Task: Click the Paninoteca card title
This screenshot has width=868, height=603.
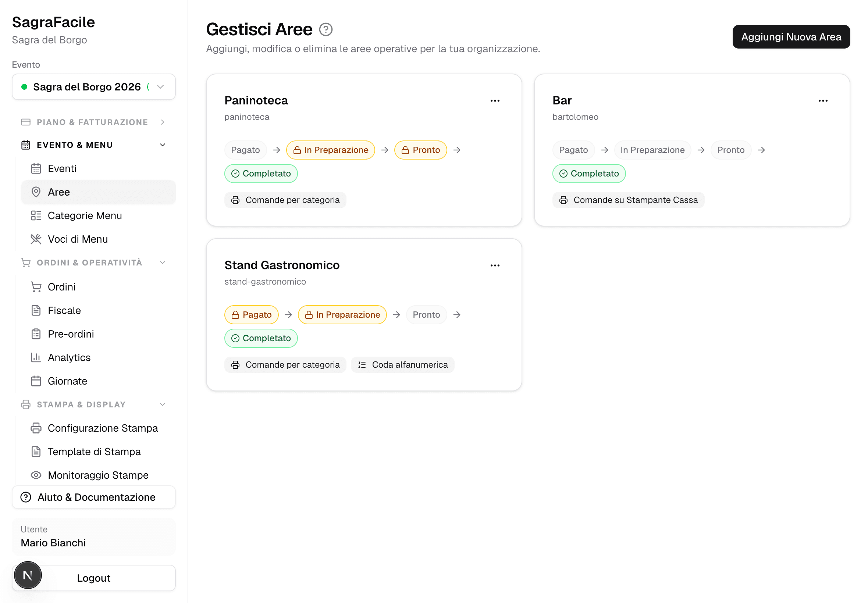Action: tap(256, 100)
